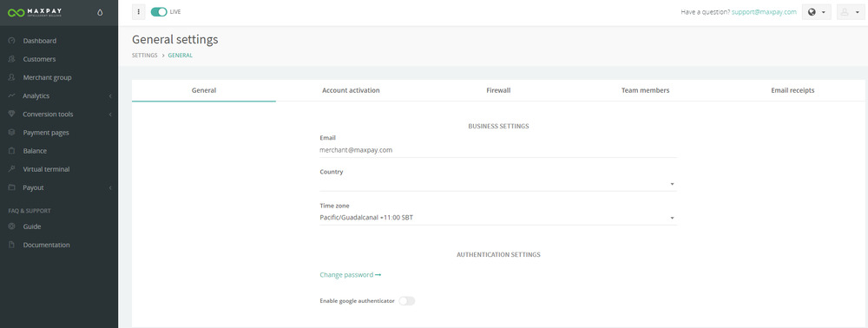Image resolution: width=868 pixels, height=328 pixels.
Task: Enable google authenticator switch
Action: click(407, 301)
